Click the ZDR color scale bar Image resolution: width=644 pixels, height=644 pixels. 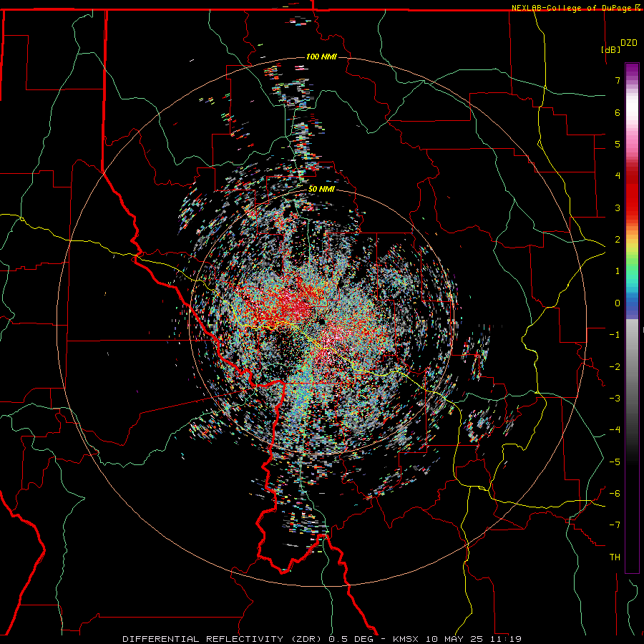(x=632, y=318)
